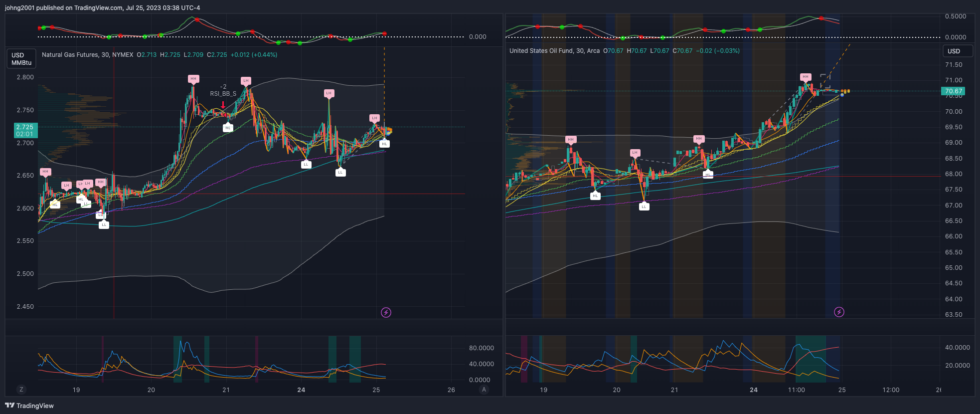Toggle the A auto-scale button
The height and width of the screenshot is (414, 980).
pos(484,390)
